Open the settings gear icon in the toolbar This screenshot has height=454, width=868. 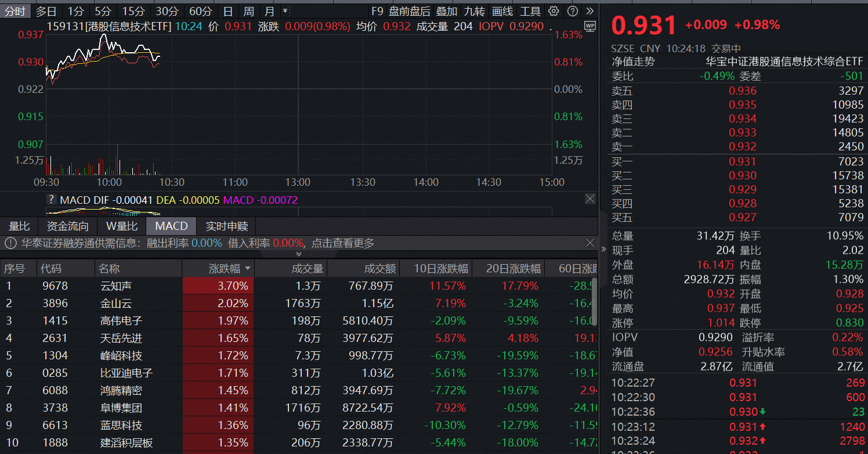click(x=554, y=10)
